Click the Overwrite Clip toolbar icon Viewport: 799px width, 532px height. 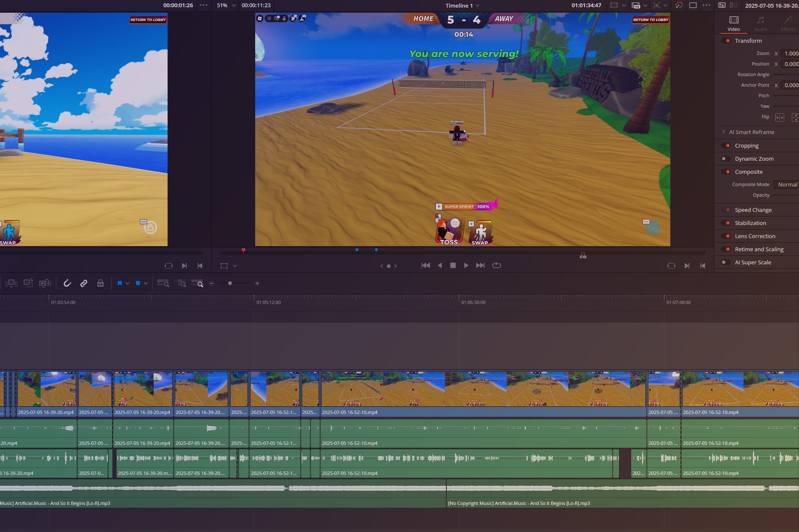click(x=28, y=283)
